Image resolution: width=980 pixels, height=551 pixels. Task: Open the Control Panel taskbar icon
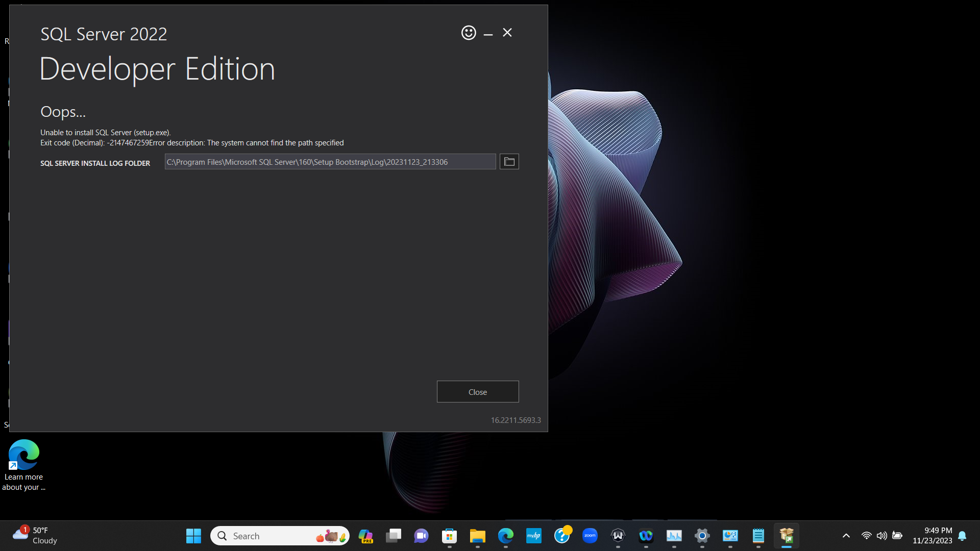(x=730, y=536)
